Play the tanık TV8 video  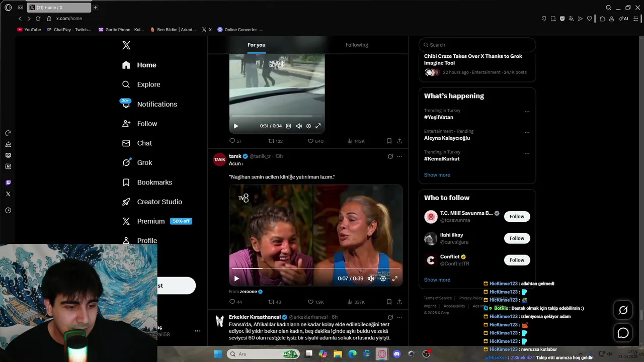(x=236, y=279)
